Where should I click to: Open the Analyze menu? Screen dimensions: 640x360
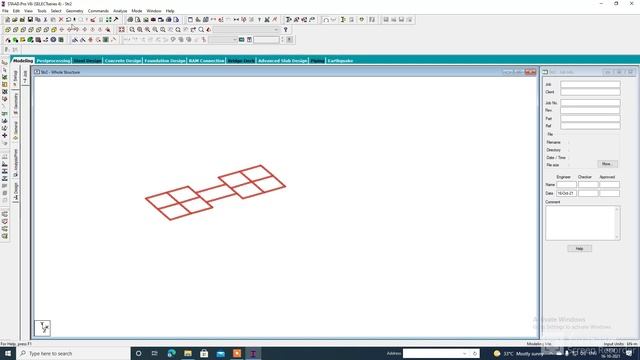click(x=120, y=11)
